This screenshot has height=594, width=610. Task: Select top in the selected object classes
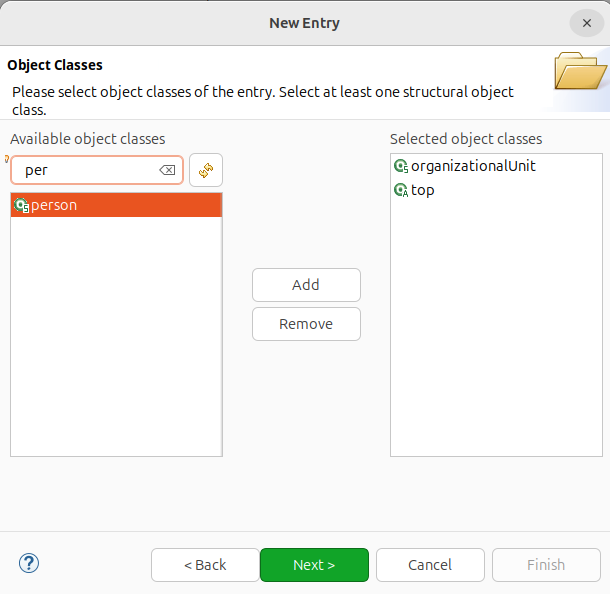[423, 190]
